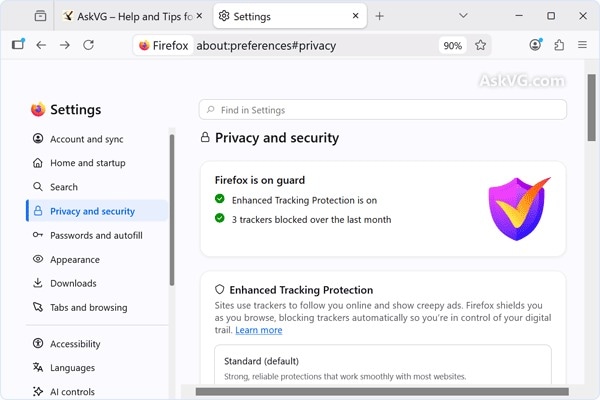Click the AI controls sparkle icon
Viewport: 600px width, 400px height.
(38, 391)
